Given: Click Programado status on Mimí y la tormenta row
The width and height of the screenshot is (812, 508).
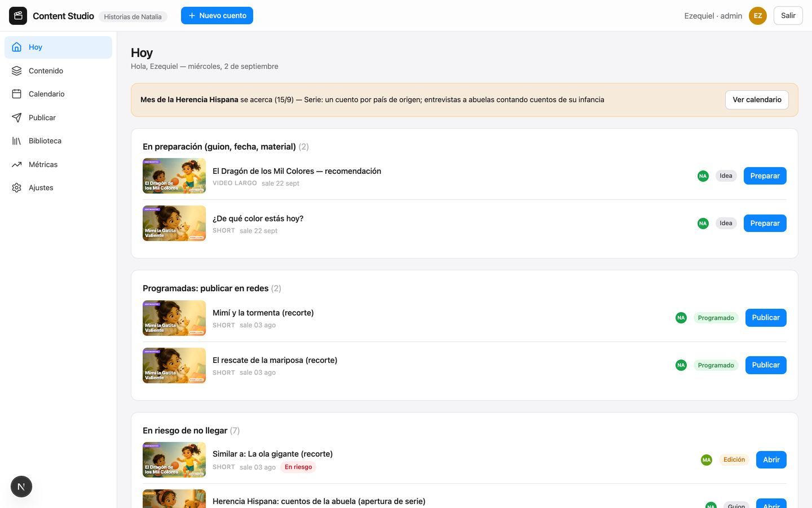Looking at the screenshot, I should (716, 318).
